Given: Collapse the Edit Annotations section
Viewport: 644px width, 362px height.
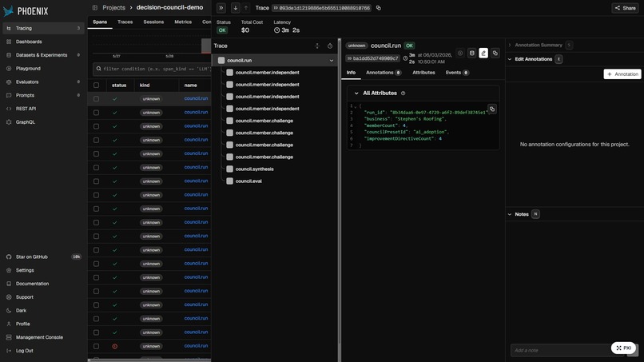Looking at the screenshot, I should (510, 59).
